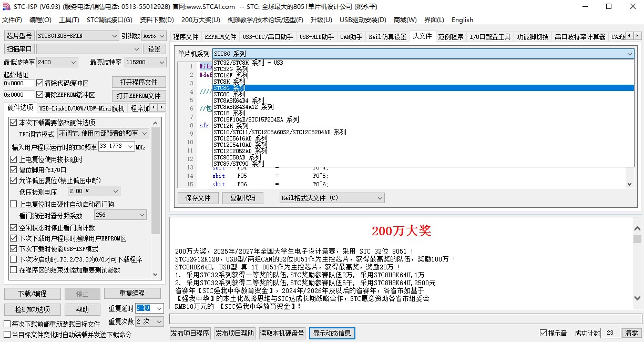Click 打开程序文件 button
This screenshot has height=342, width=644.
point(139,82)
